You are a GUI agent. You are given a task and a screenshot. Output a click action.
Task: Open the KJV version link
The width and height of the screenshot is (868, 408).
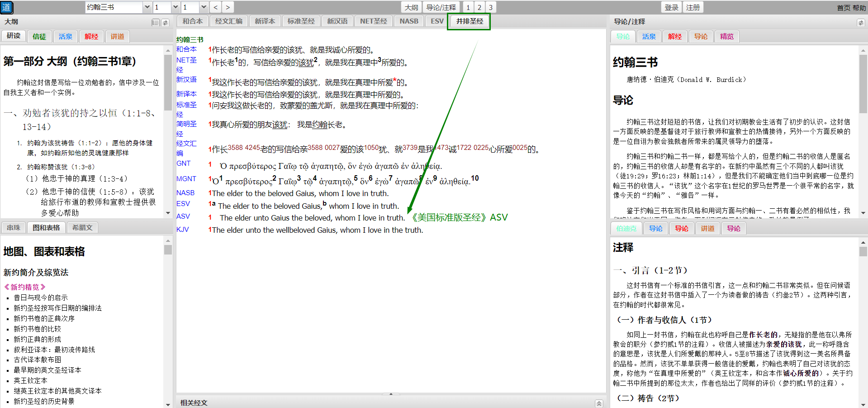[183, 230]
